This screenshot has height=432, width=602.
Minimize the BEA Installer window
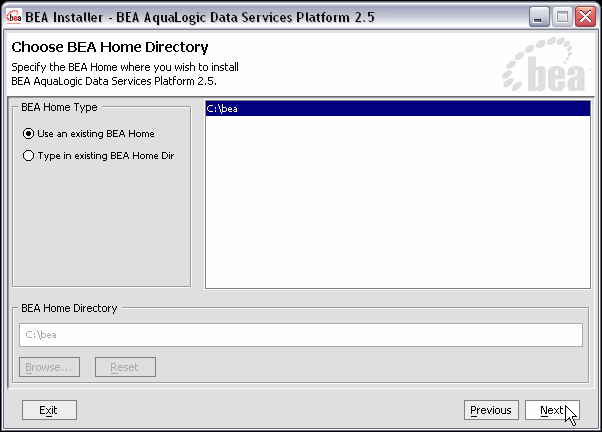point(539,17)
